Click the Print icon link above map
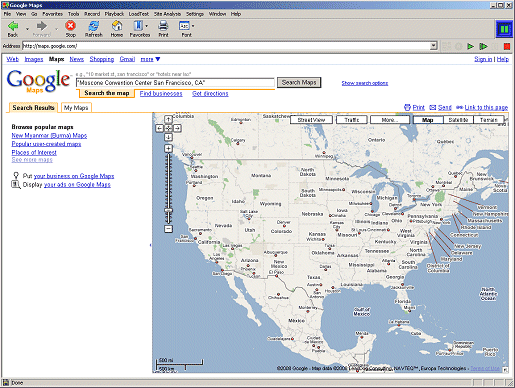The width and height of the screenshot is (515, 388). [414, 107]
